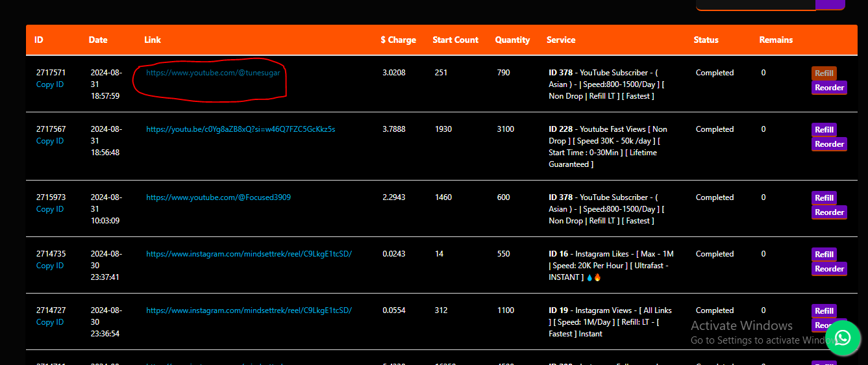Copy ID for order 2715973
Image resolution: width=868 pixels, height=365 pixels.
point(50,209)
